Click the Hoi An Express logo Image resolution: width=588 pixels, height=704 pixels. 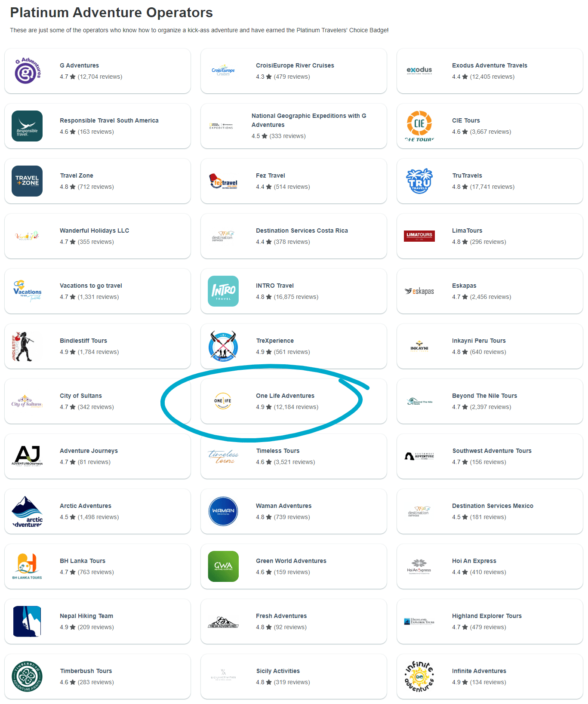tap(419, 566)
